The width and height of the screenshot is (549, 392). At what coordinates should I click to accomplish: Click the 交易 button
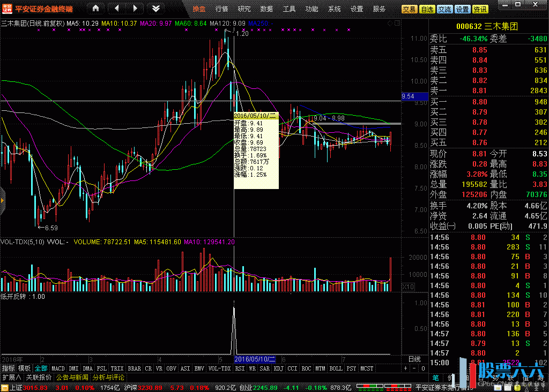(409, 9)
